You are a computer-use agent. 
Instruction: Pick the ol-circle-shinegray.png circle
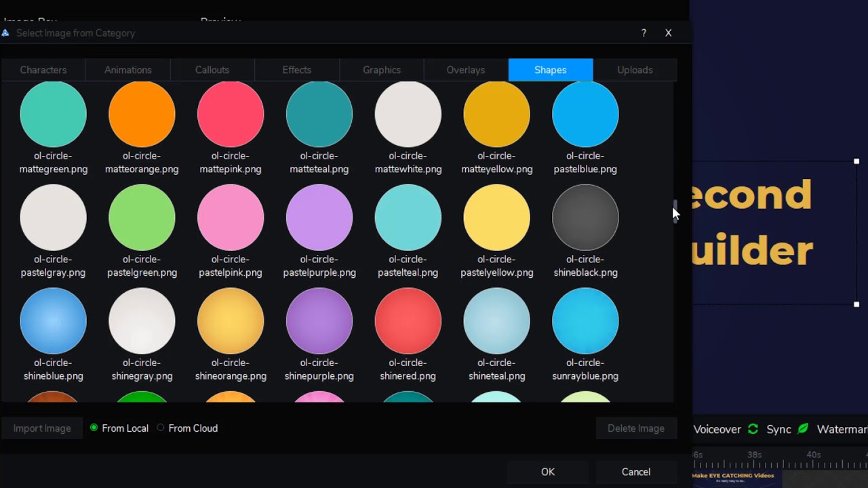142,321
